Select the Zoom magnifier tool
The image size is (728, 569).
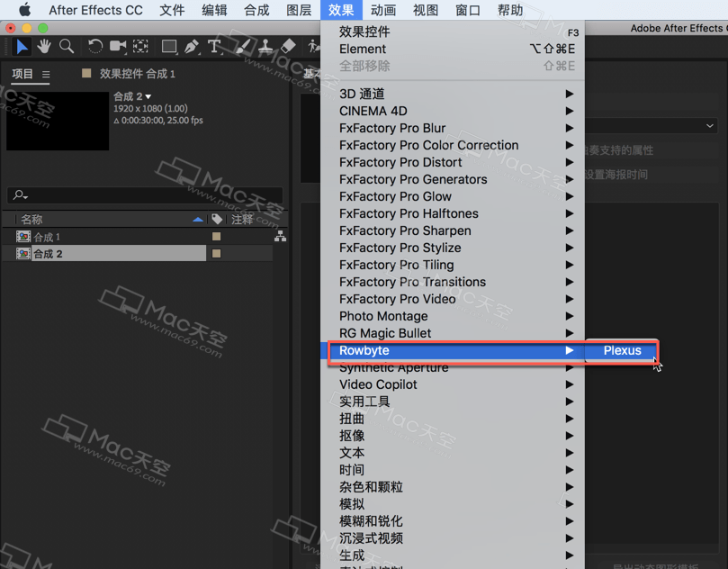pyautogui.click(x=67, y=47)
